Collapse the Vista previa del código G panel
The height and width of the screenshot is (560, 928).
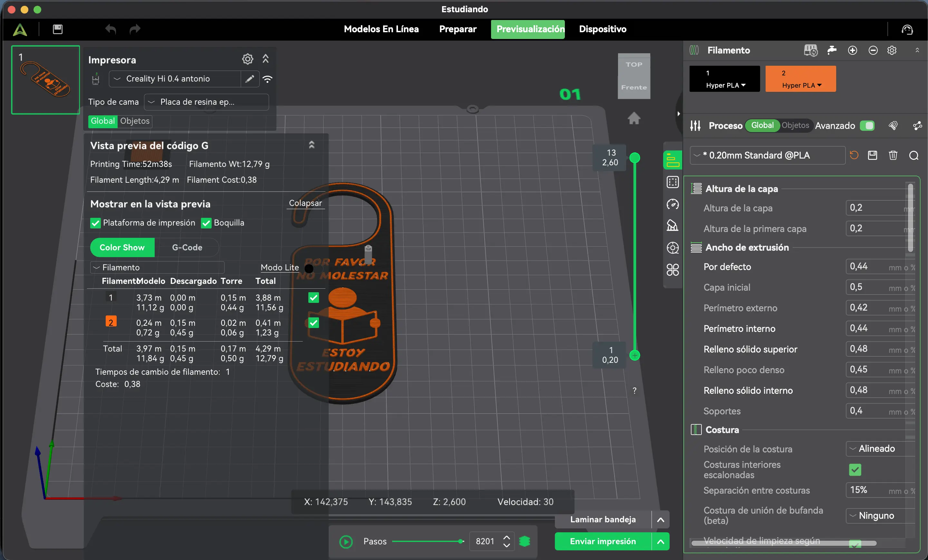point(312,145)
